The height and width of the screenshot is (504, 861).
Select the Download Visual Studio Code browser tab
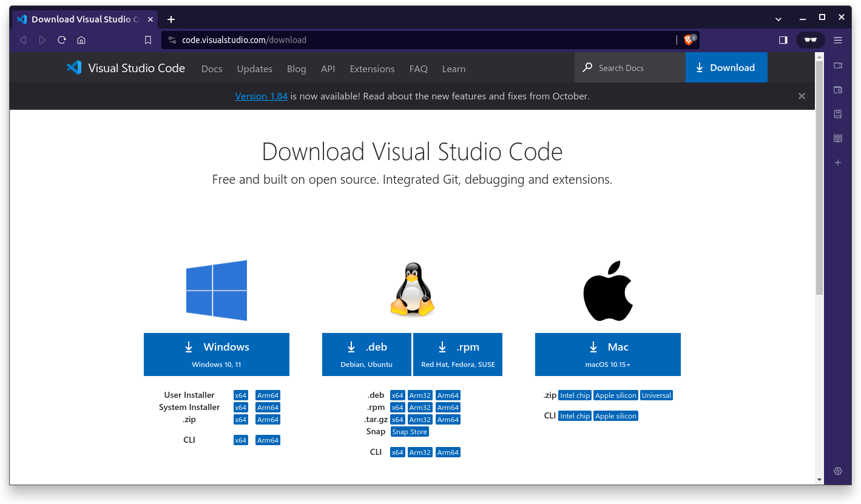(x=84, y=19)
